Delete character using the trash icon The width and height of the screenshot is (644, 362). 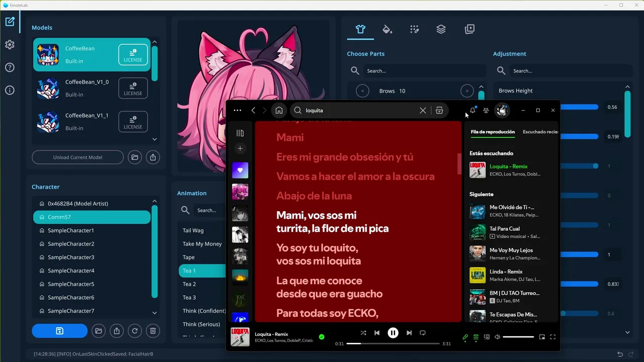pos(153,331)
